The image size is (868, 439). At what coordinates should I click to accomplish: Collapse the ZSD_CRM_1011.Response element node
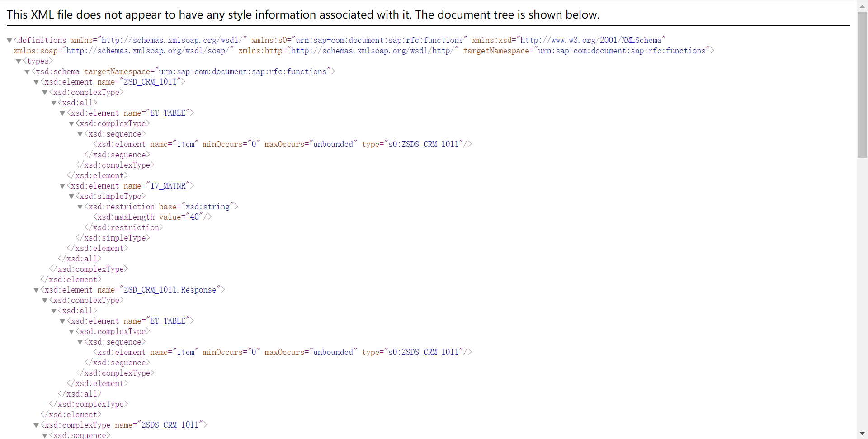[36, 290]
